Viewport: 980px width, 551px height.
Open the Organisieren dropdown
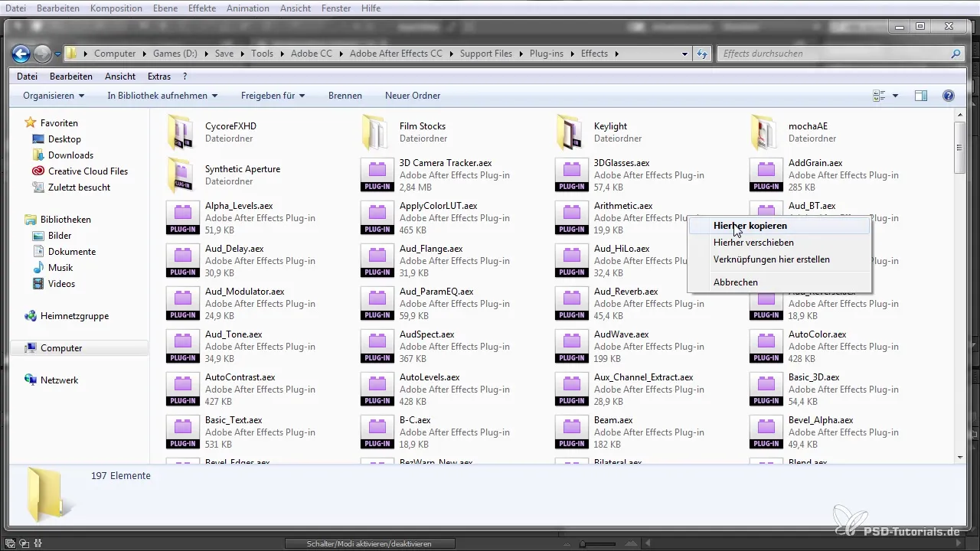coord(54,96)
